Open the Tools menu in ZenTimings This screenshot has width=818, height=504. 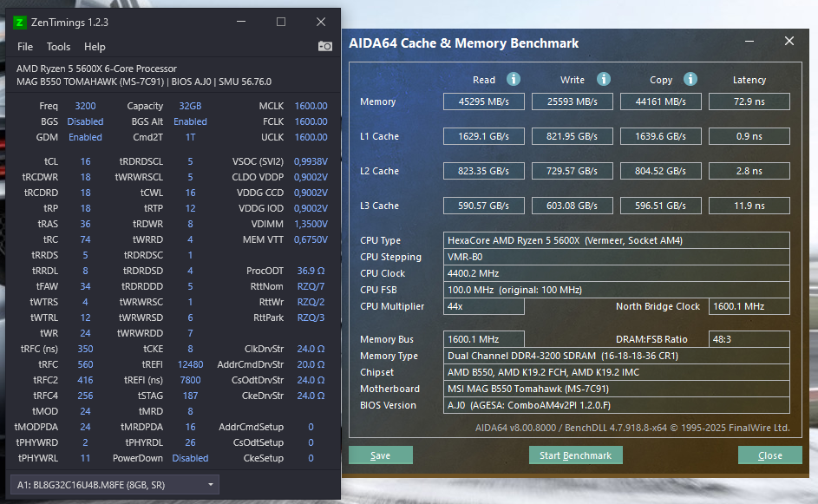coord(58,47)
